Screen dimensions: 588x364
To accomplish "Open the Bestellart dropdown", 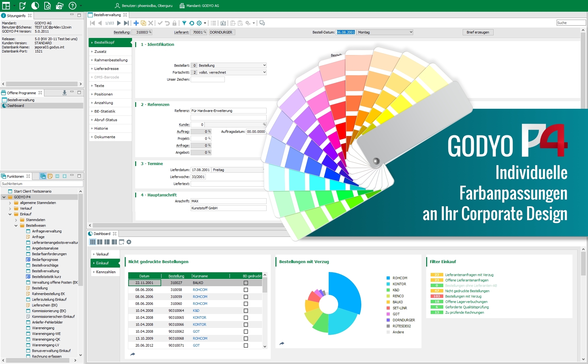I will [x=264, y=65].
